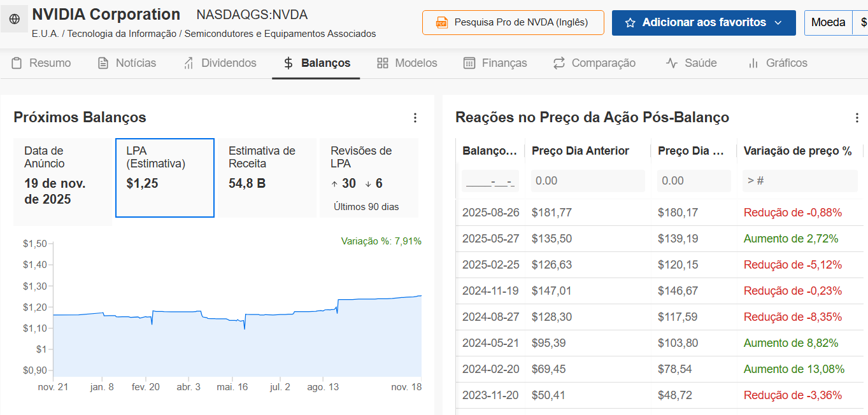Open the three-dot menu for Próximos Balanços
Image resolution: width=868 pixels, height=415 pixels.
[415, 118]
